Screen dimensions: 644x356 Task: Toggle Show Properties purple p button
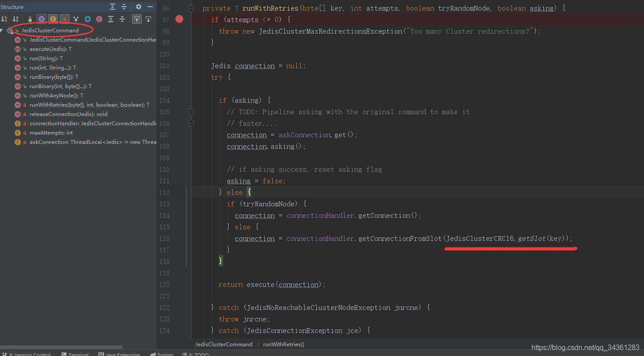42,19
